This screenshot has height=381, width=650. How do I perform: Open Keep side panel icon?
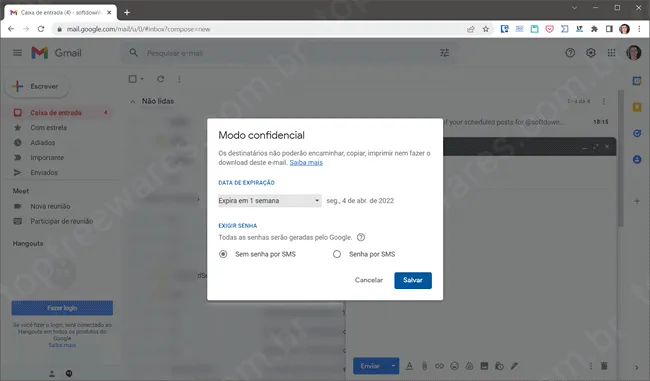click(637, 107)
